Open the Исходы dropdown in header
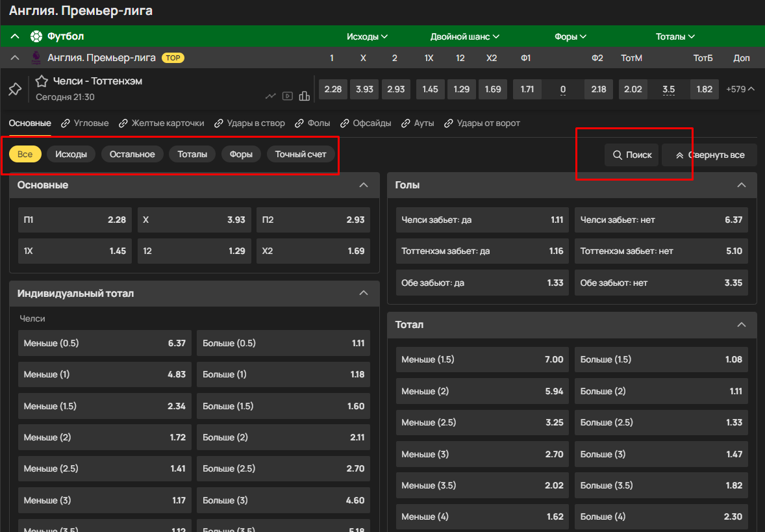Viewport: 765px width, 532px height. (x=367, y=36)
